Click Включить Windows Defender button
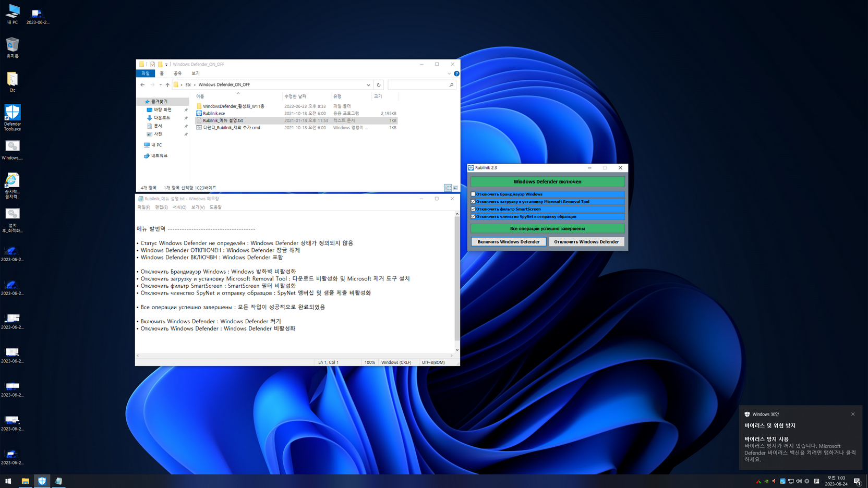This screenshot has height=488, width=868. click(x=509, y=242)
